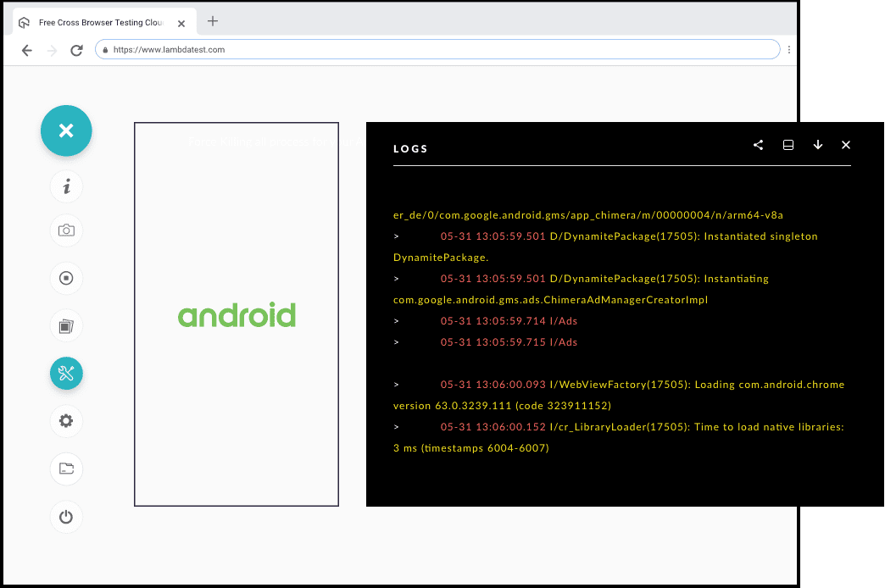885x588 pixels.
Task: Start screen recording with the record icon
Action: 66,278
